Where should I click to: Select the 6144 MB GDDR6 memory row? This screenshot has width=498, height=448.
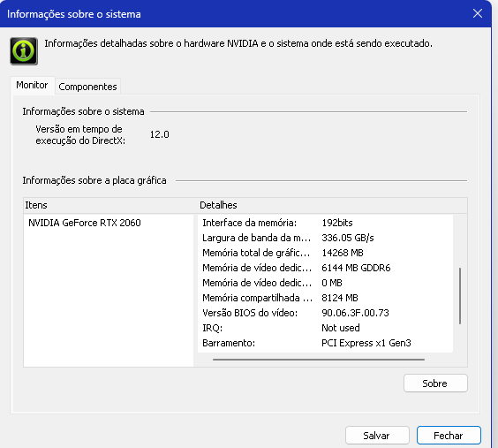[325, 268]
